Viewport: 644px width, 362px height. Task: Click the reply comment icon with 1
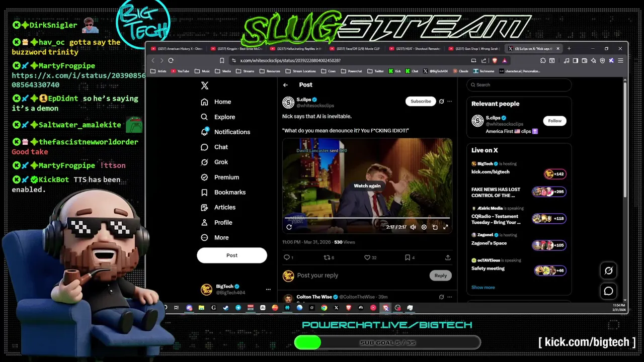coord(288,257)
